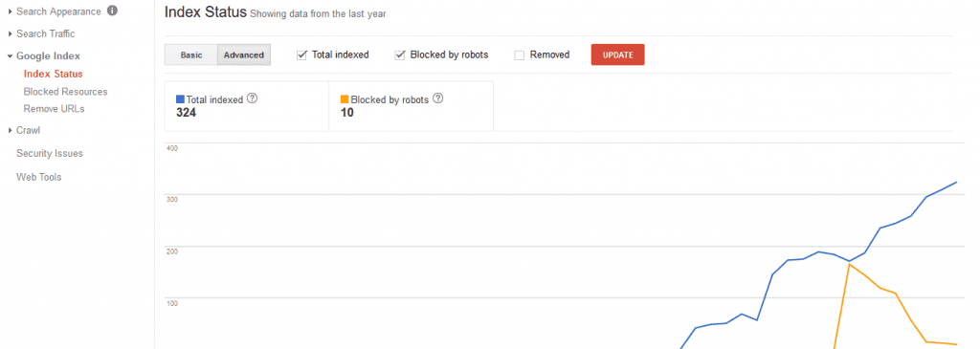Click the info icon beside Search Appearance

point(112,11)
